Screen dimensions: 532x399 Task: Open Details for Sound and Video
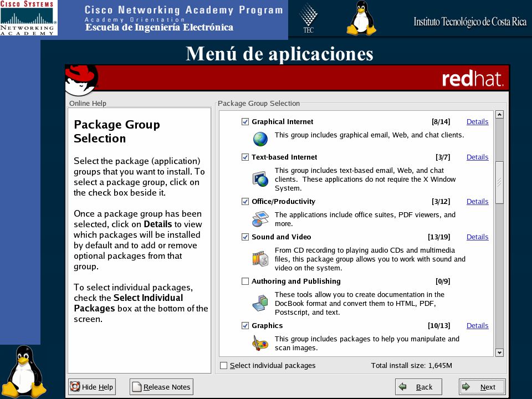pyautogui.click(x=477, y=237)
